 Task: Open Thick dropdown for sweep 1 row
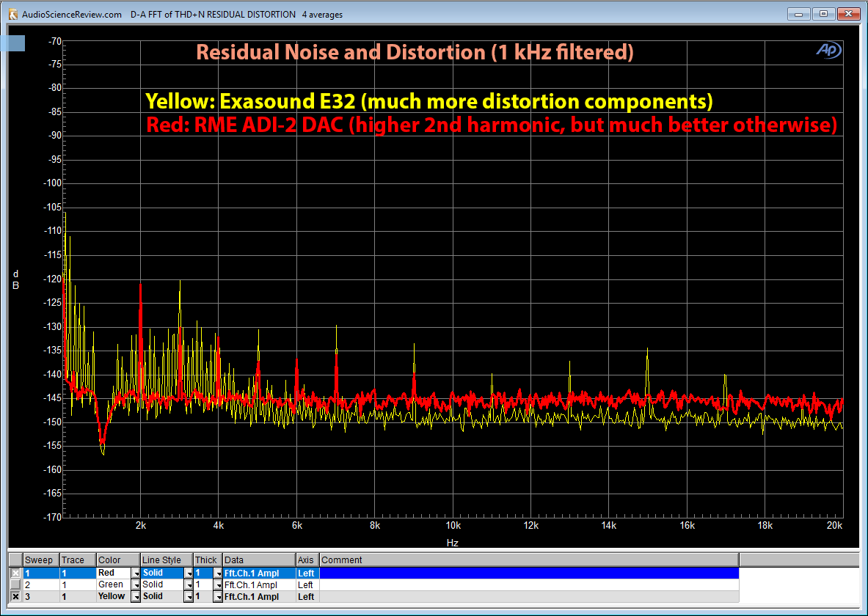[x=218, y=573]
